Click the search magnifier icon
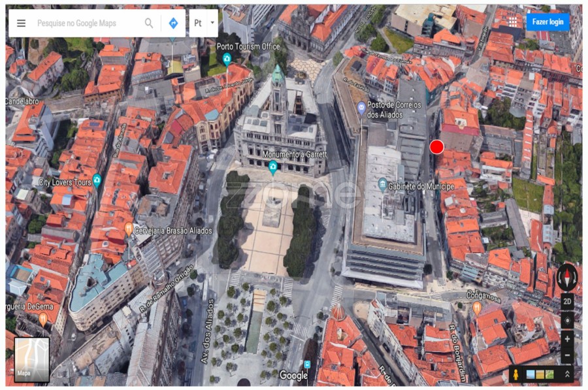The height and width of the screenshot is (390, 588). point(149,23)
